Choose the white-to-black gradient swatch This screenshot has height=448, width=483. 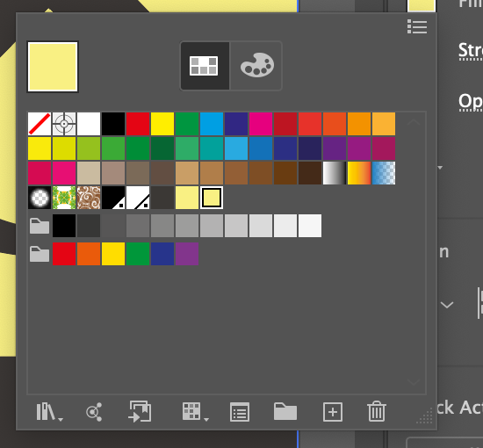335,173
